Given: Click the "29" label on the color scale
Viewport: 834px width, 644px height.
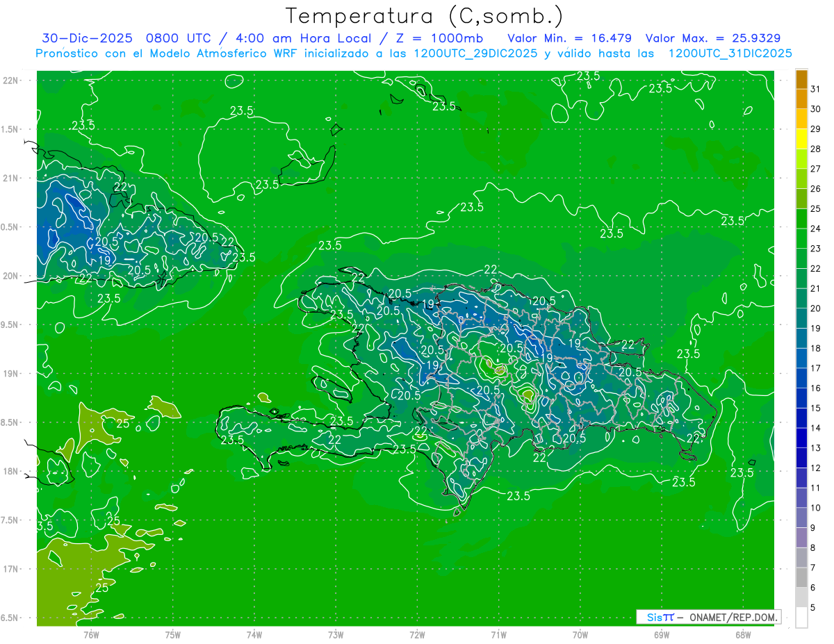Looking at the screenshot, I should pos(815,129).
